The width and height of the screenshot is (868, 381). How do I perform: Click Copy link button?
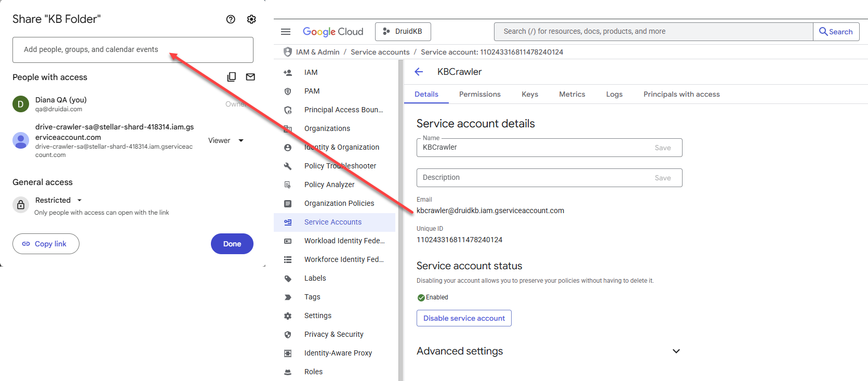point(46,244)
